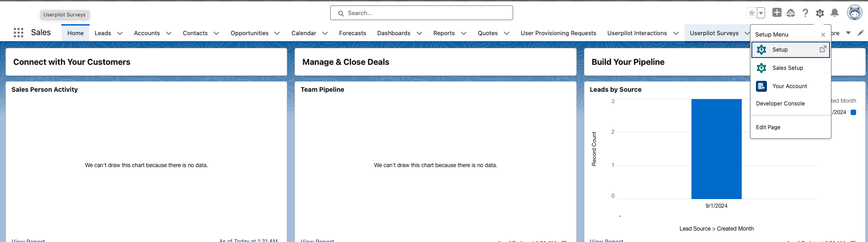Choose Sales Setup in the menu
Screen dimensions: 868x242
(x=791, y=68)
